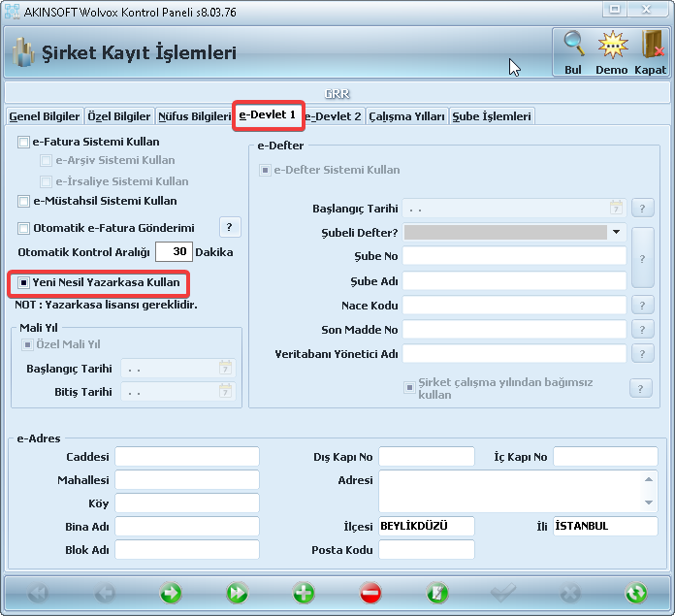Click the Son Madde No field
675x616 pixels.
click(514, 329)
